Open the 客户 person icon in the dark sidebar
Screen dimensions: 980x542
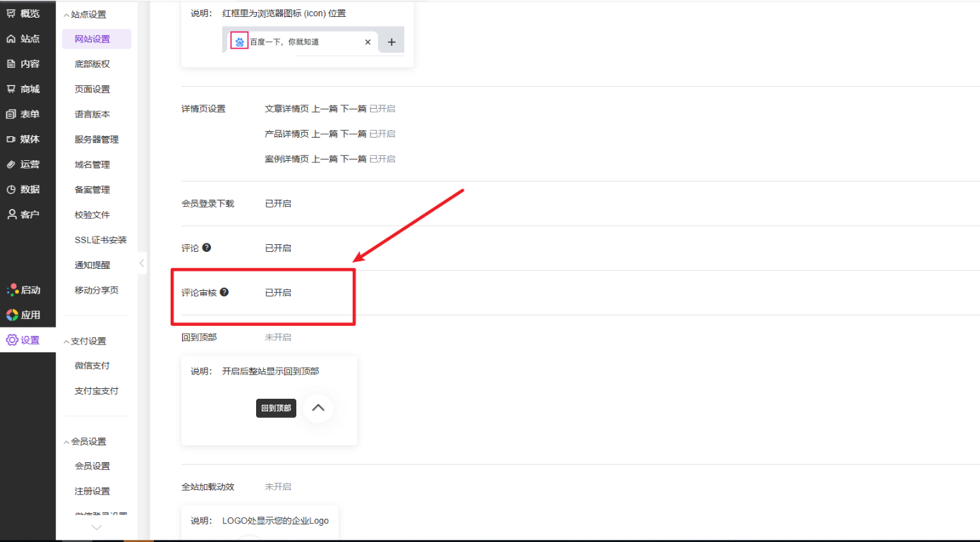[11, 215]
